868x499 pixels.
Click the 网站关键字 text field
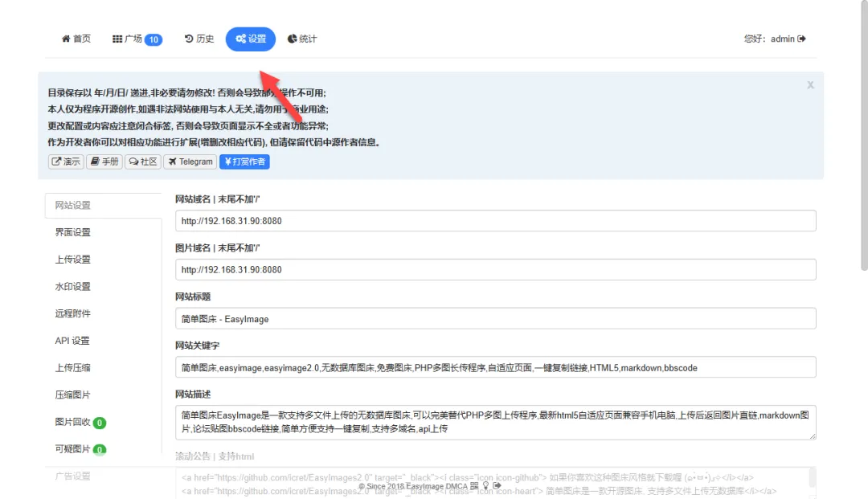495,367
